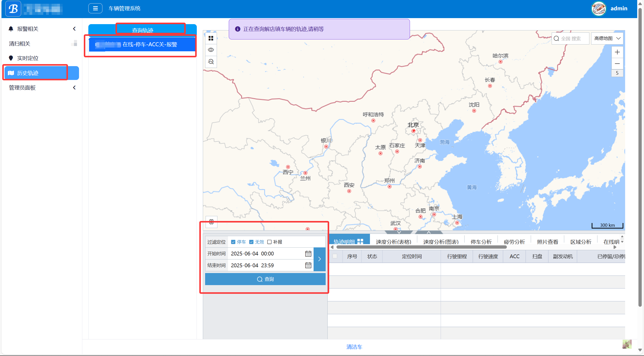Toggle the eye visibility icon on map

pos(211,50)
